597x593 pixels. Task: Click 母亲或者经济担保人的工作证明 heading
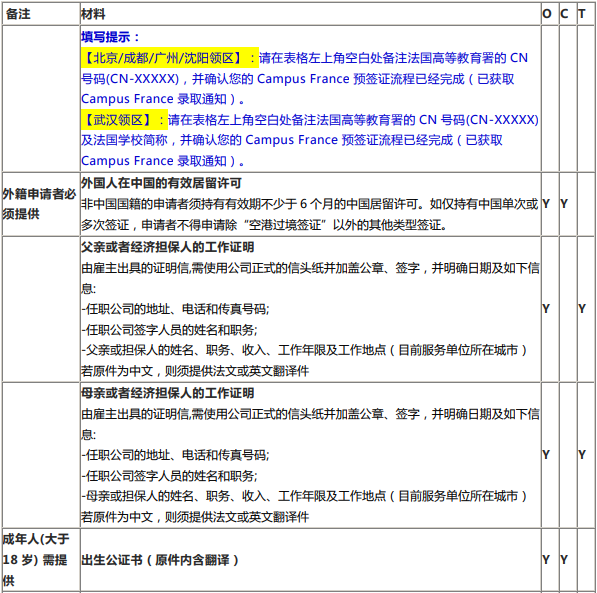click(168, 393)
